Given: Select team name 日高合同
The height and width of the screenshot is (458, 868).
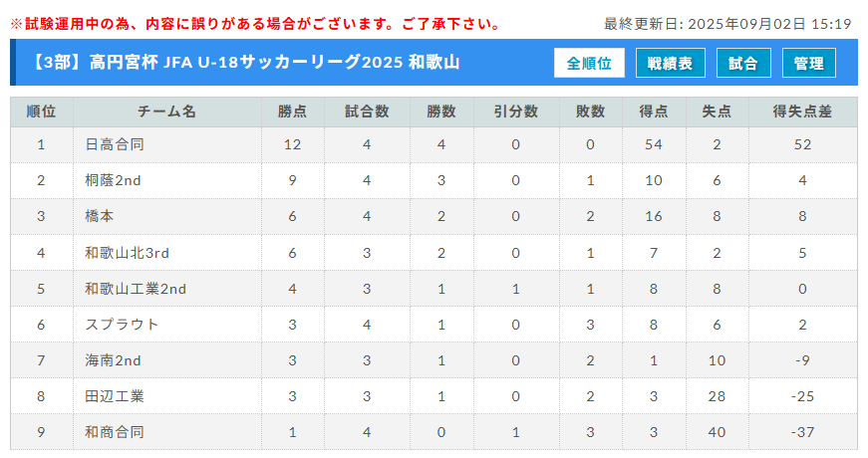Looking at the screenshot, I should pos(115,144).
